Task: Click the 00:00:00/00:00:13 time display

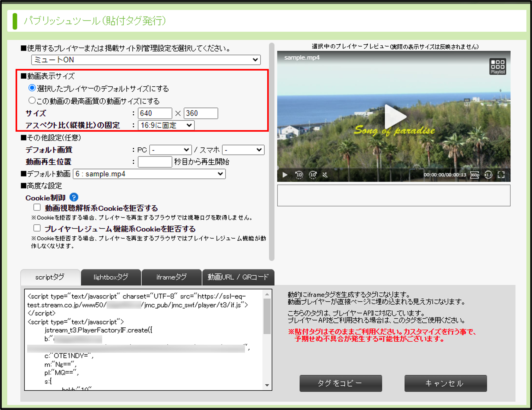Action: pos(445,175)
